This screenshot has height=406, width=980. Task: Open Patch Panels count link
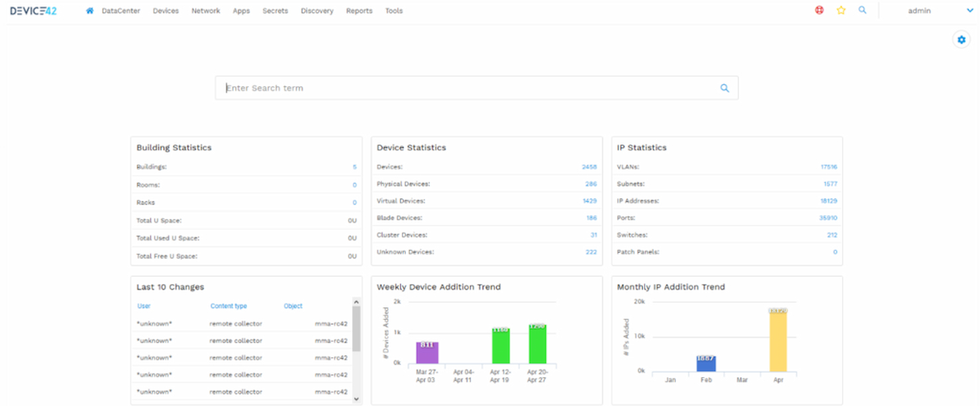click(x=835, y=252)
